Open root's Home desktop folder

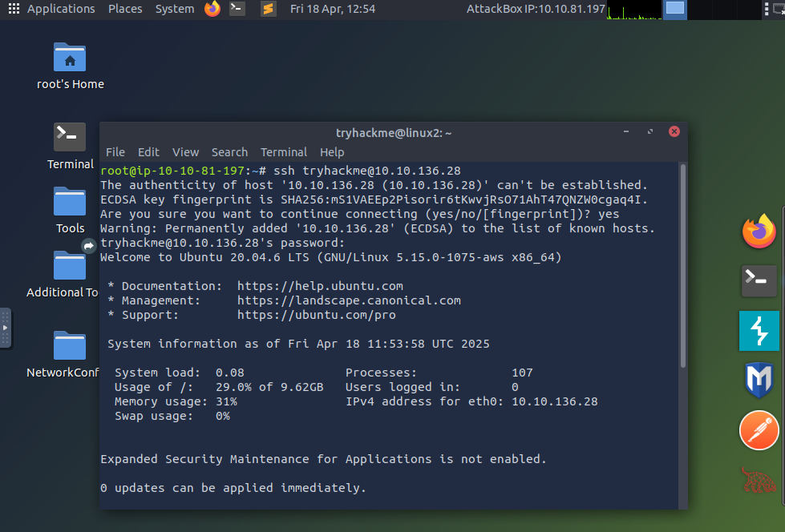click(x=70, y=66)
